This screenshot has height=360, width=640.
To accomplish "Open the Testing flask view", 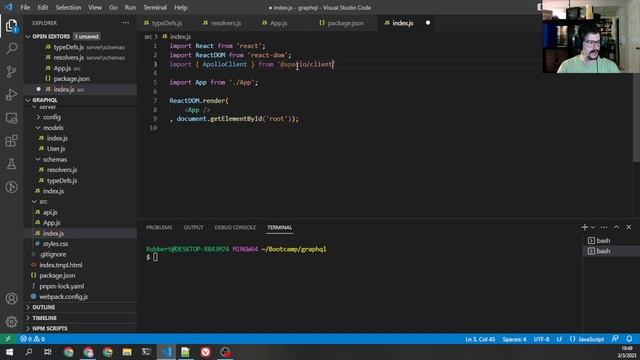I will point(11,164).
